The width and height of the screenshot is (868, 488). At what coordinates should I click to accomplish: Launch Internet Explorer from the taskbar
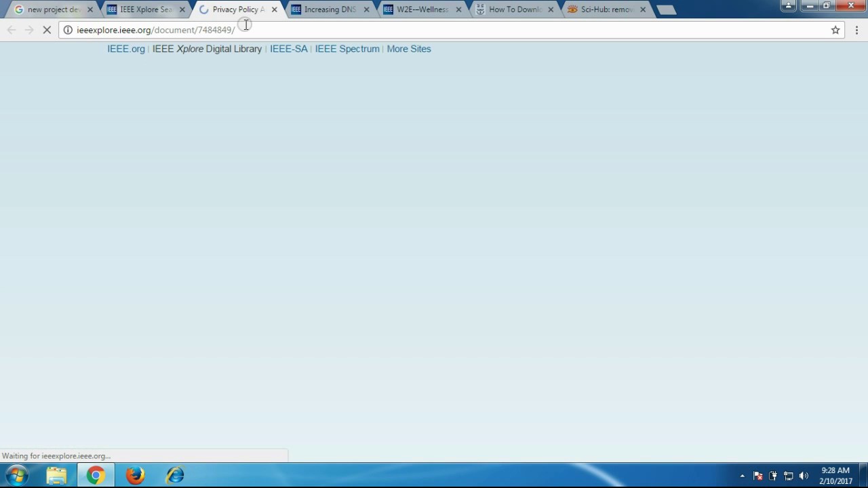[175, 475]
